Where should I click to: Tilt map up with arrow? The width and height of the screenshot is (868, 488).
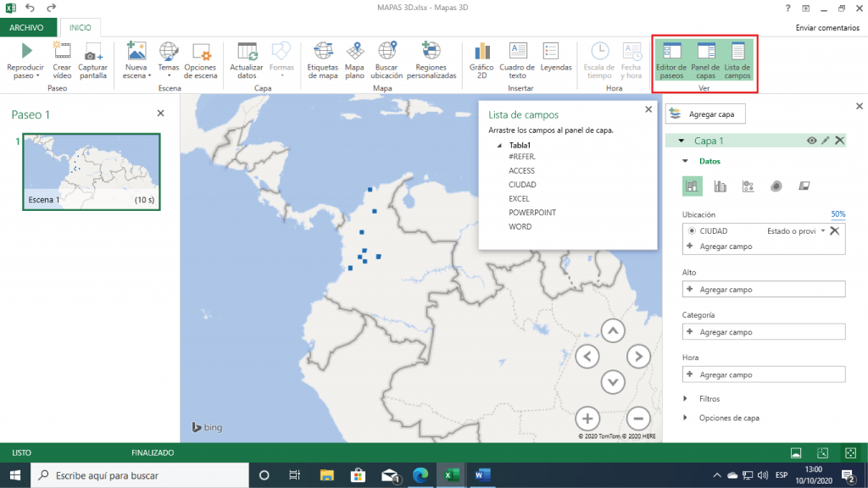point(613,331)
